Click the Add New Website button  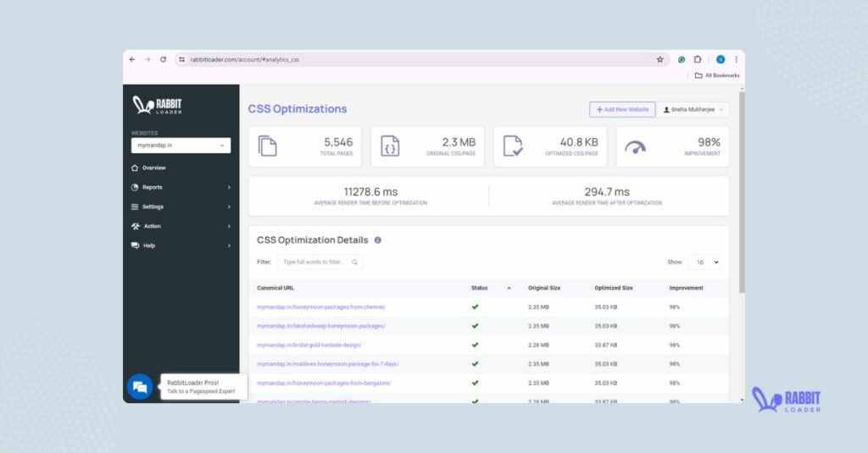622,109
